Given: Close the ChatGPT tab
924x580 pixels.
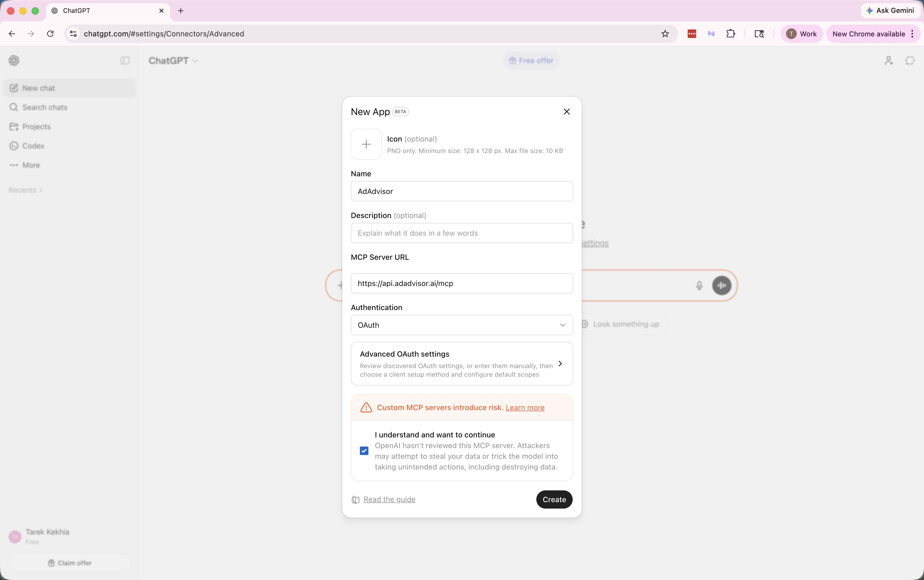Looking at the screenshot, I should [162, 11].
